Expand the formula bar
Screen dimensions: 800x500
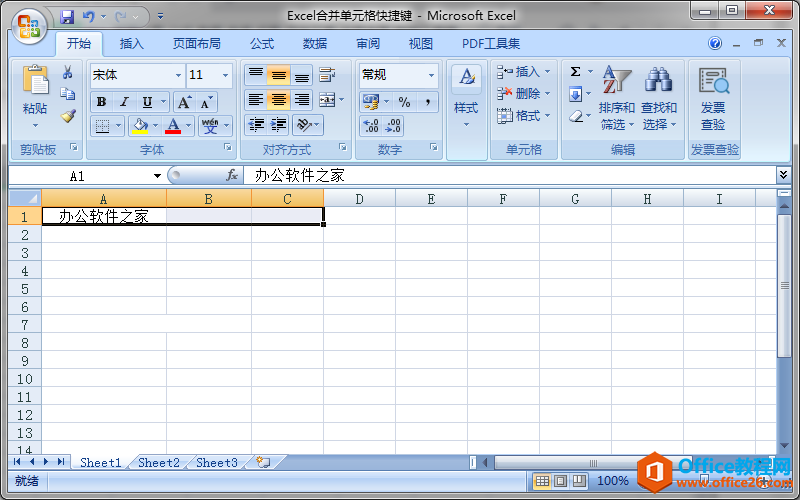[x=783, y=175]
